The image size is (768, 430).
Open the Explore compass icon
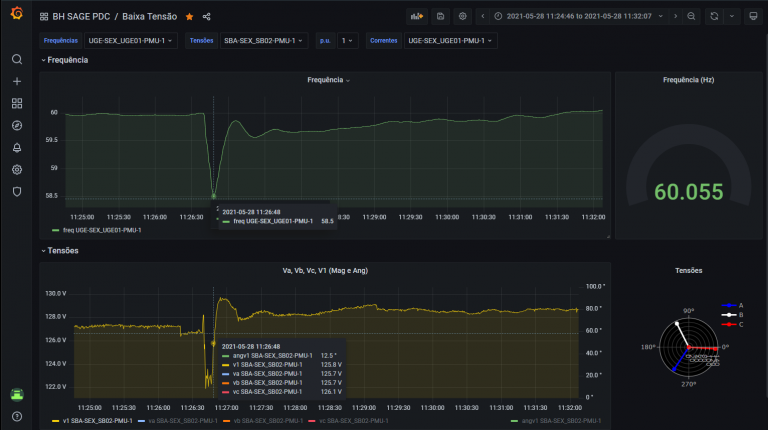click(16, 125)
